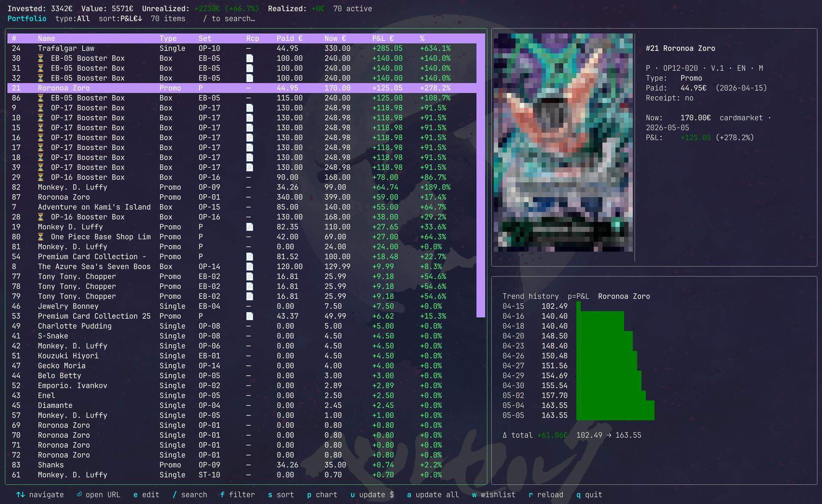Click the receipt icon on item 31 row
This screenshot has height=504, width=822.
250,68
